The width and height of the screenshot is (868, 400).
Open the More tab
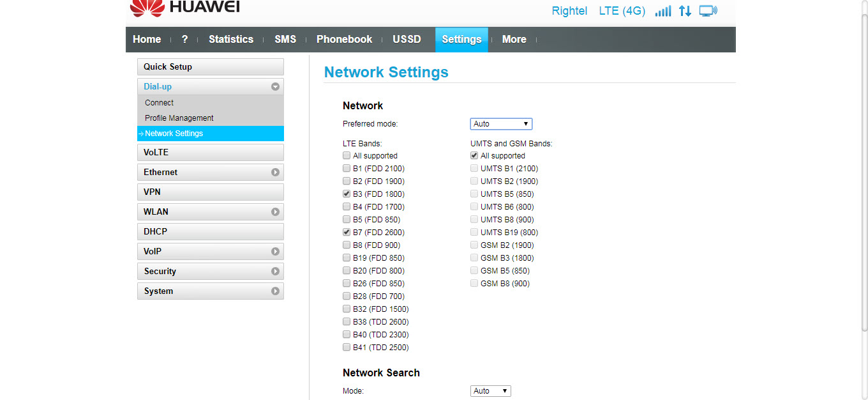pos(514,39)
